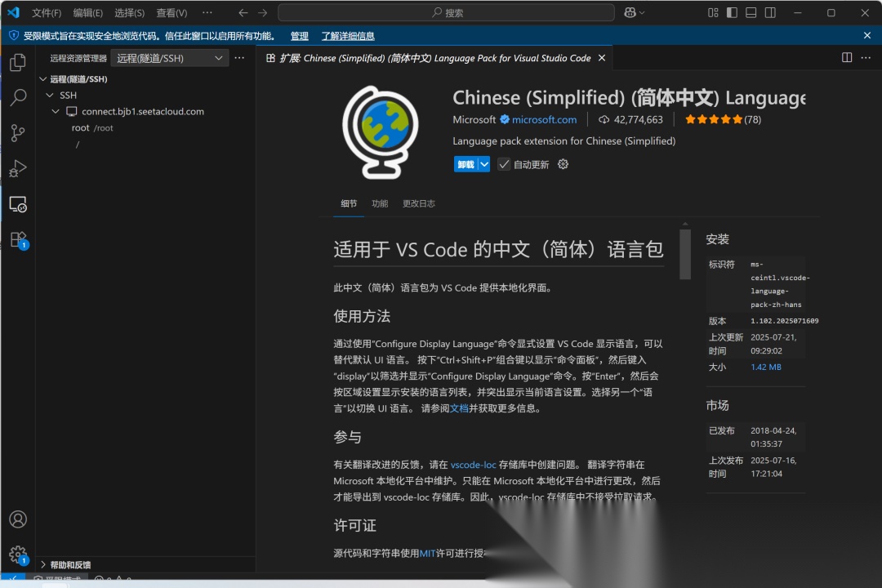
Task: Open the vscode-loc repository link
Action: coord(473,465)
